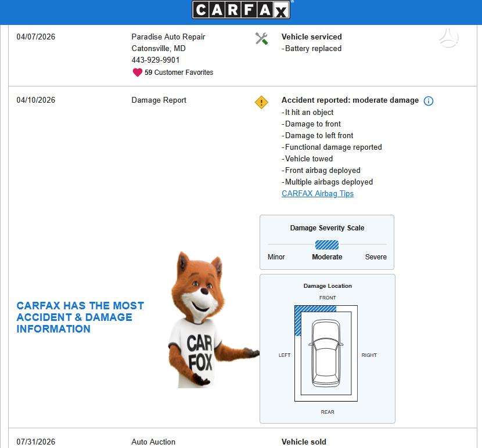Click Paradise Auto Repair shop name

168,37
